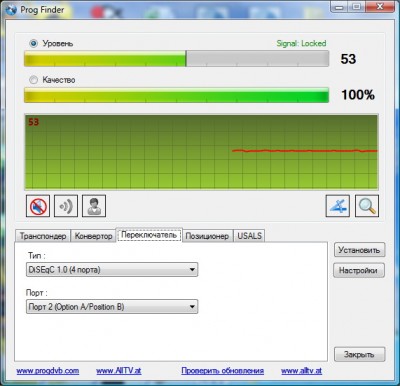Select the Качество radio button
This screenshot has height=386, width=400.
tap(33, 80)
